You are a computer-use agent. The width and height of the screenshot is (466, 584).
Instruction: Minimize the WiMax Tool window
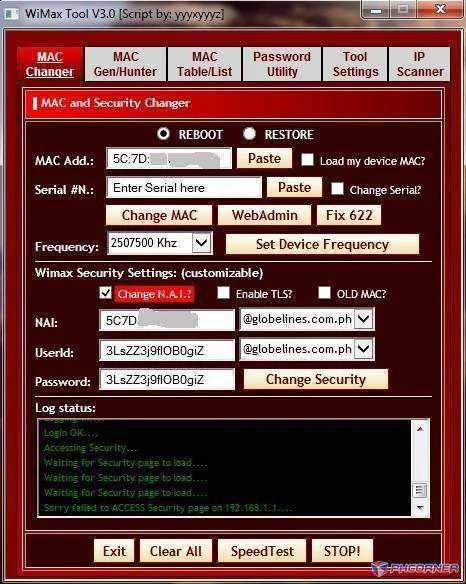coord(375,10)
